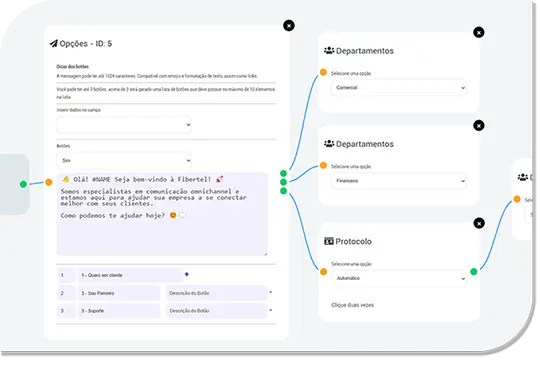The width and height of the screenshot is (540, 366).
Task: Edit the 3 - Suporte button field
Action: pos(119,311)
